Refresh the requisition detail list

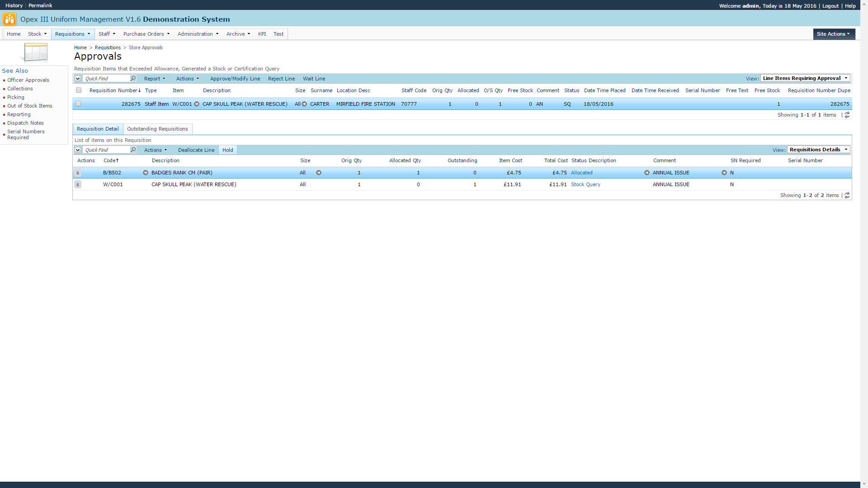(847, 195)
